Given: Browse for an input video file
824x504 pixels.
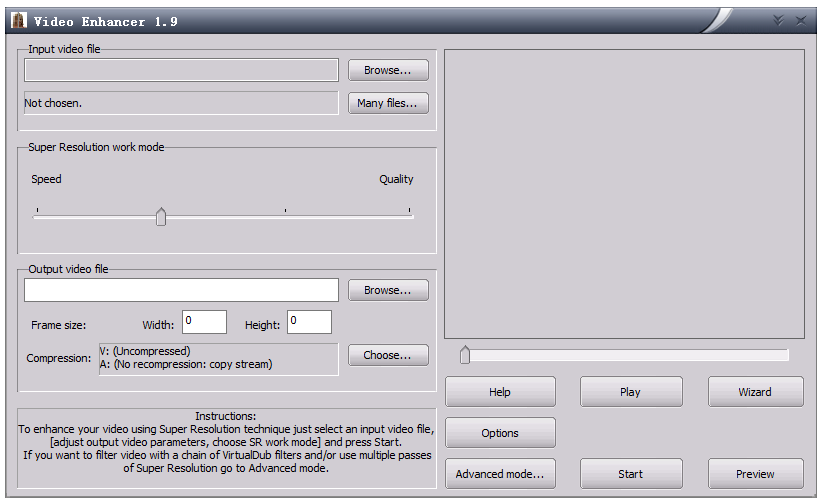Looking at the screenshot, I should coord(388,70).
